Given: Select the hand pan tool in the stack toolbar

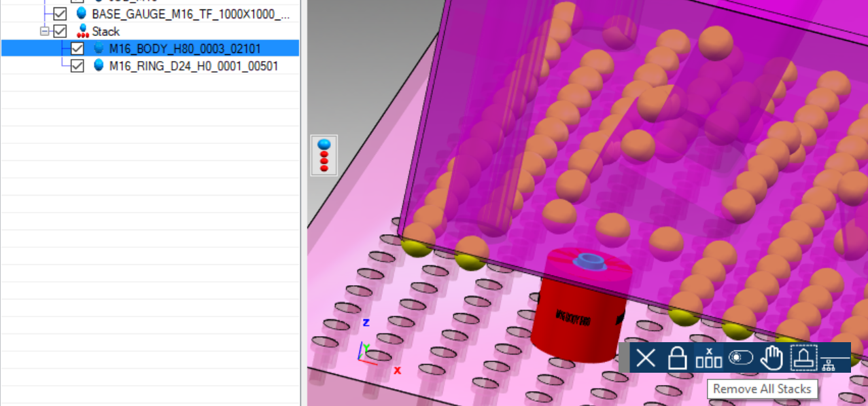Looking at the screenshot, I should (771, 358).
